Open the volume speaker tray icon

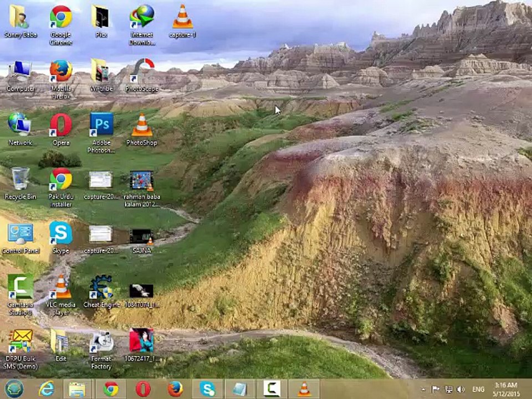[x=461, y=389]
